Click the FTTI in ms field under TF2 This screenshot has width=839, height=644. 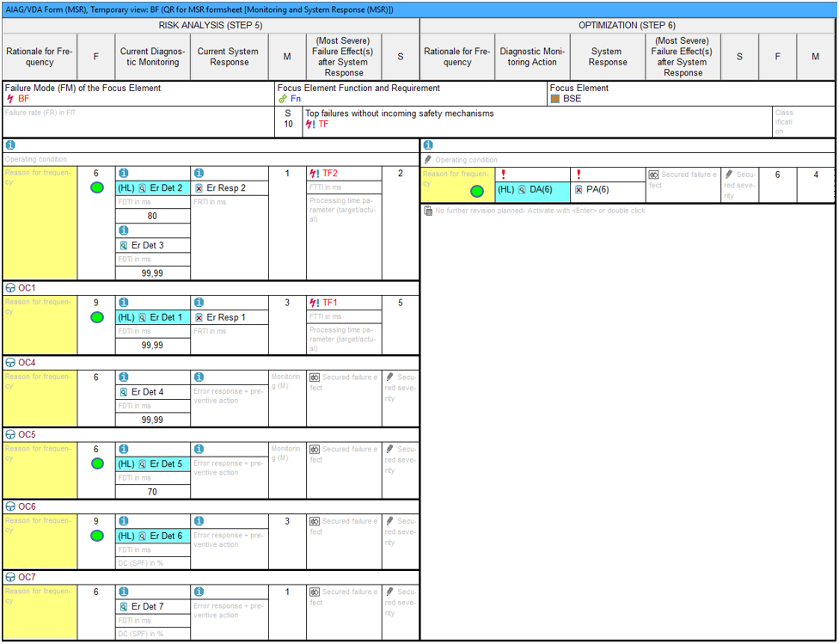coord(344,187)
